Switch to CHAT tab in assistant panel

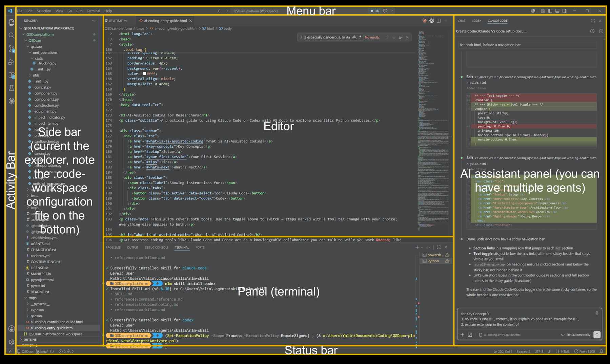(462, 21)
